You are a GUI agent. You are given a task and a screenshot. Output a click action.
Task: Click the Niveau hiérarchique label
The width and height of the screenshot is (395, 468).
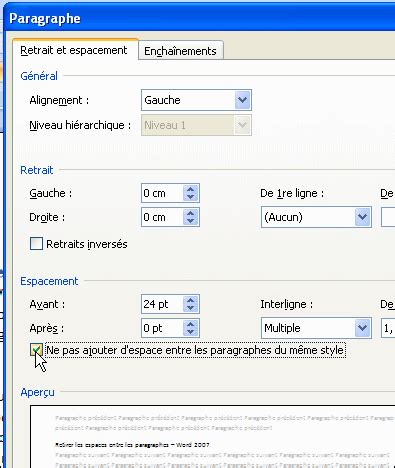pos(80,125)
